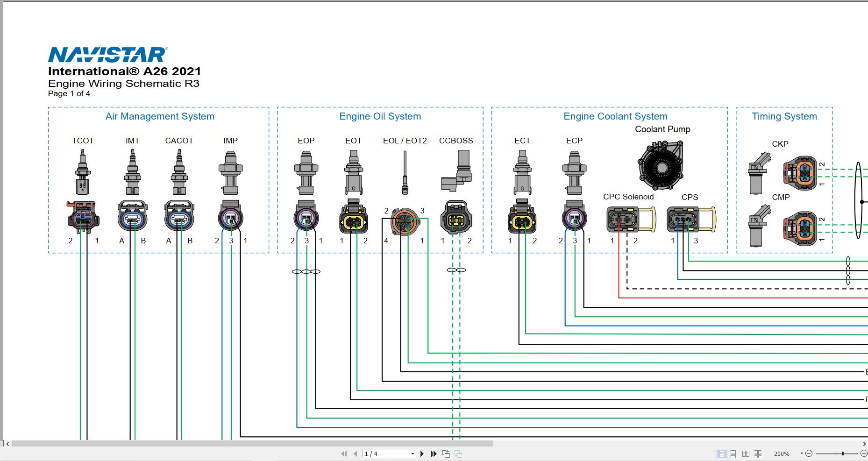Screen dimensions: 868x461
Task: Click the zoom slider handle
Action: 843,454
